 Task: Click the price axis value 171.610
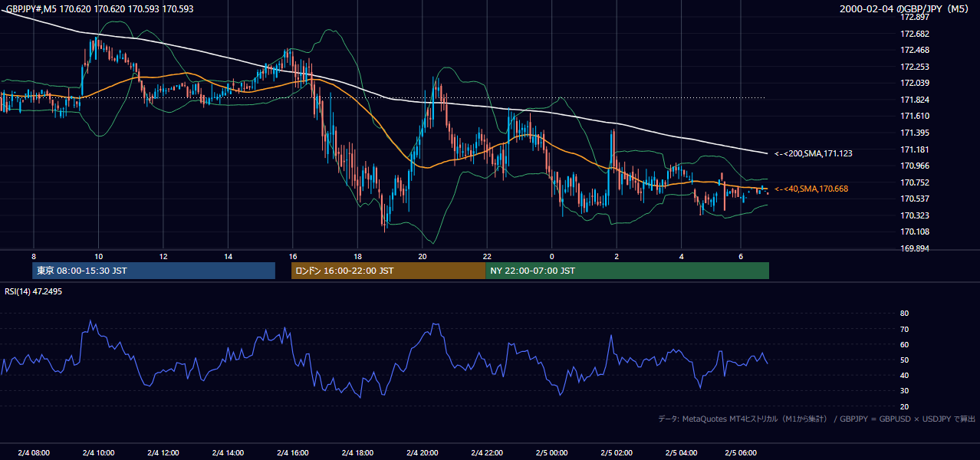coord(915,116)
